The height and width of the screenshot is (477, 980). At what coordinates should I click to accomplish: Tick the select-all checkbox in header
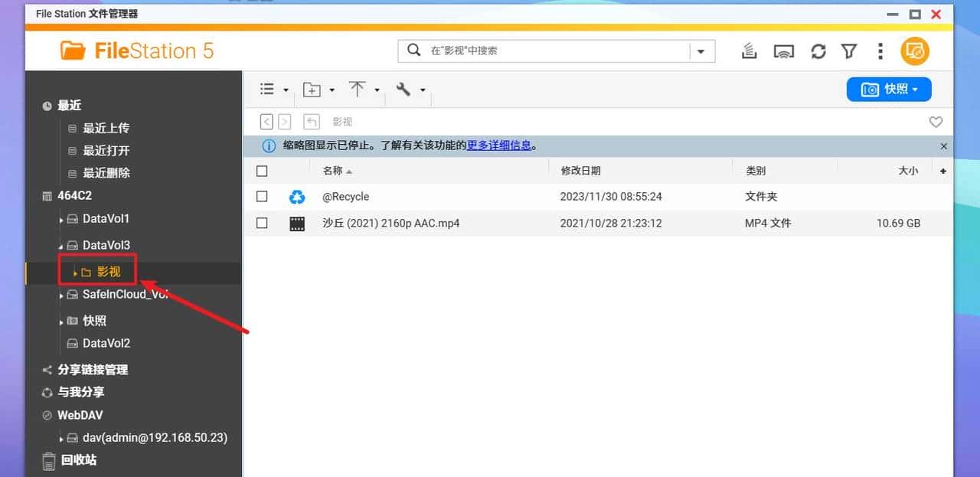point(262,171)
